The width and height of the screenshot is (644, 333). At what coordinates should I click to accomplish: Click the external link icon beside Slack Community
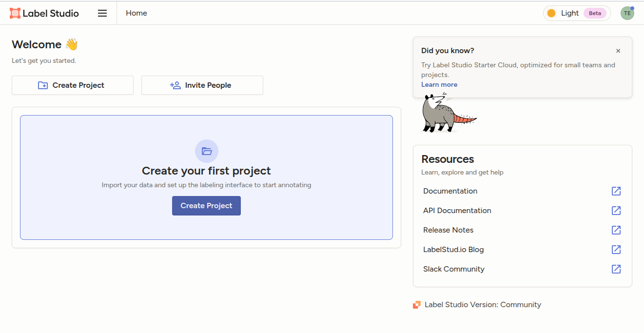coord(616,269)
